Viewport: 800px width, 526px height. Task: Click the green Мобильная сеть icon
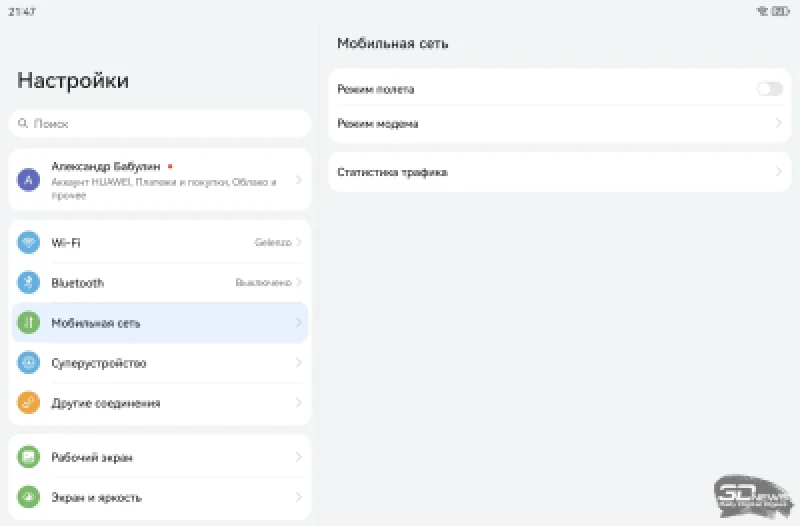coord(29,323)
